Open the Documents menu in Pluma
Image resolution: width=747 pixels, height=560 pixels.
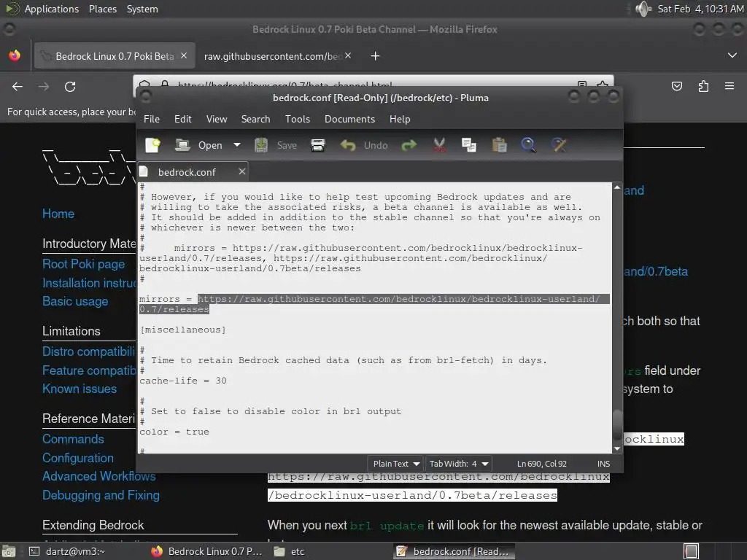click(x=349, y=119)
